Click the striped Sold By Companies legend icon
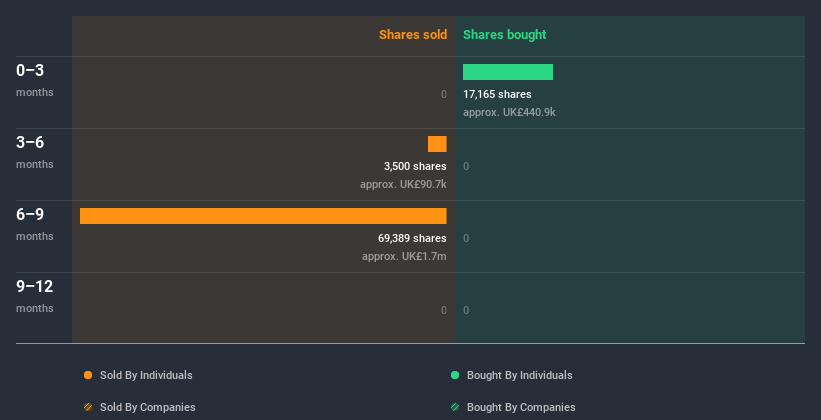 (x=88, y=407)
